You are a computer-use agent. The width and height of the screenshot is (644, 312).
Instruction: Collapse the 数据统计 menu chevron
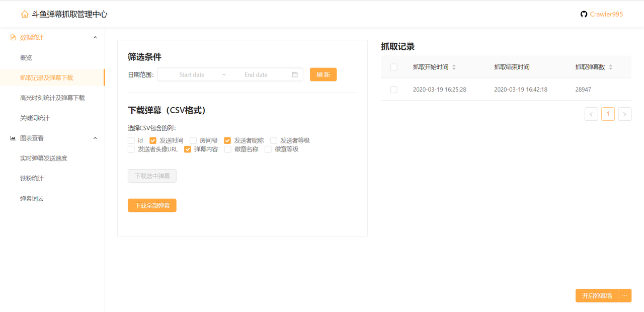[95, 37]
